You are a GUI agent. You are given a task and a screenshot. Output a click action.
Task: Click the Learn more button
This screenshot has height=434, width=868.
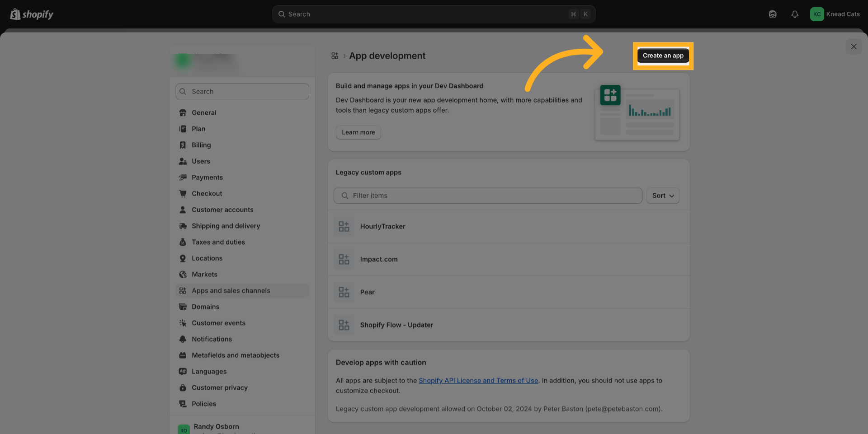click(358, 132)
